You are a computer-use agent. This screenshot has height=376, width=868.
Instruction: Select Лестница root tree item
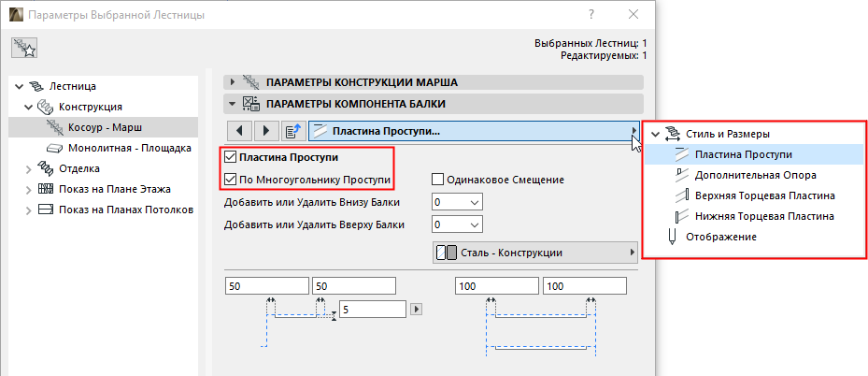73,86
